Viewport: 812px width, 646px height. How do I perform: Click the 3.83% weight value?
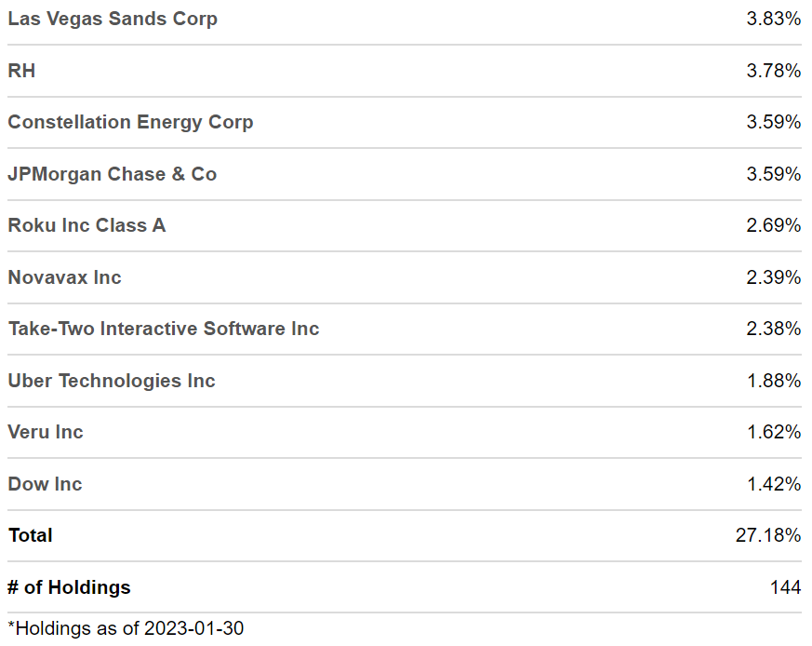(x=773, y=19)
